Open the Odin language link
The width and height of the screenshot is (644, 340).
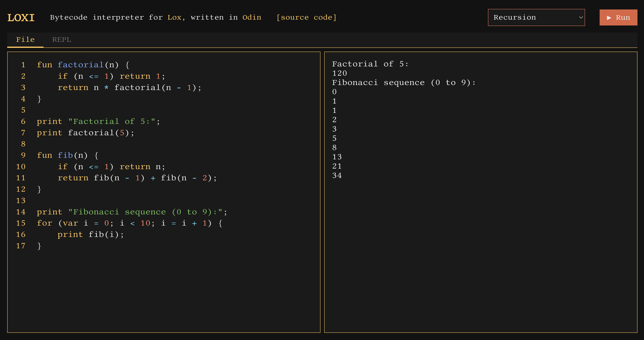pos(251,18)
